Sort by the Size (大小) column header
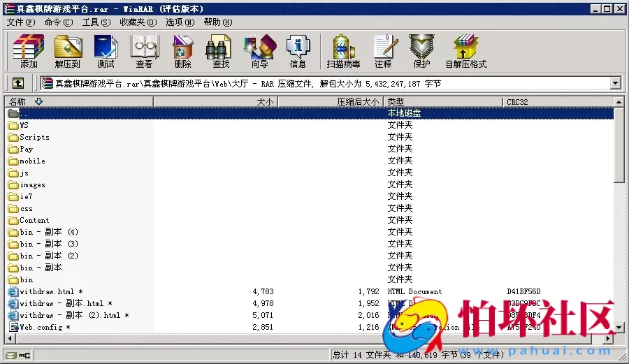This screenshot has height=364, width=629. (215, 102)
